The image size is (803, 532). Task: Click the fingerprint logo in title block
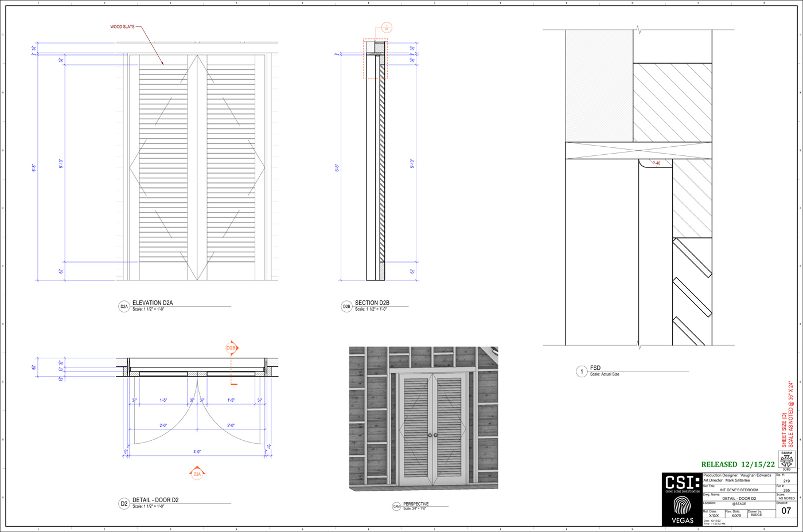[x=681, y=505]
